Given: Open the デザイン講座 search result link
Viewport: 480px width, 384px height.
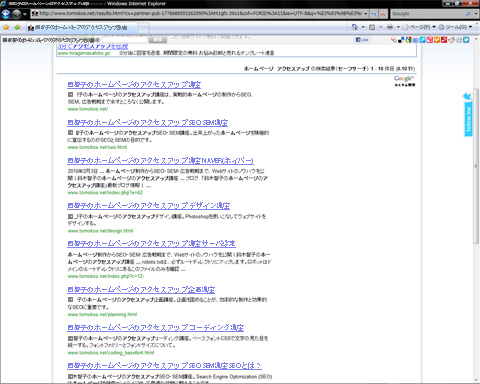Looking at the screenshot, I should 148,206.
